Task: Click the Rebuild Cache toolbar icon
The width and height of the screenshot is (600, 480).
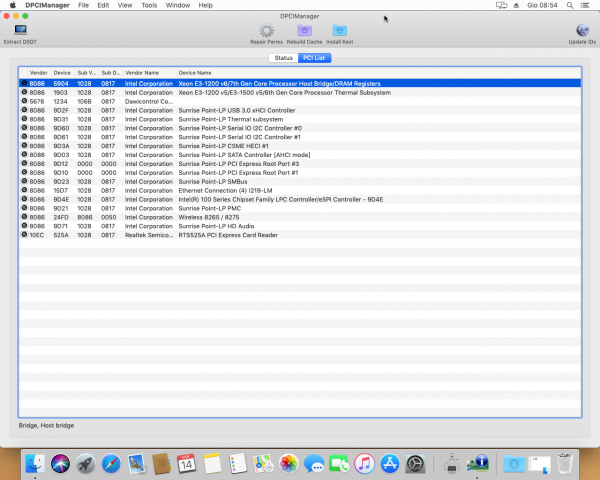Action: [304, 32]
